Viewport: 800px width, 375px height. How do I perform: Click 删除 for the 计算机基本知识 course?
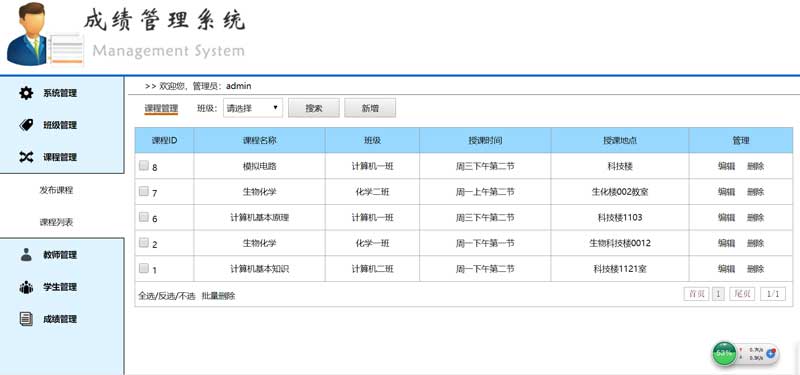tap(756, 269)
